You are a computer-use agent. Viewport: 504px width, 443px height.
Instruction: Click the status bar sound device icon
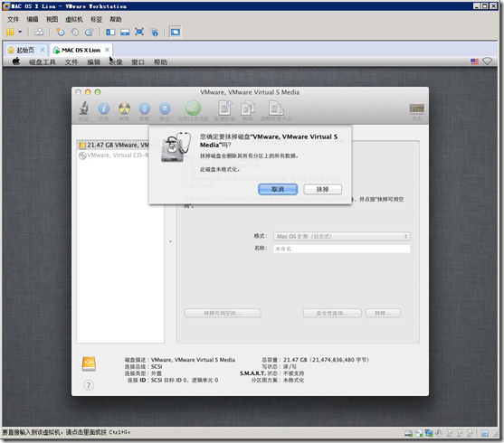point(439,433)
